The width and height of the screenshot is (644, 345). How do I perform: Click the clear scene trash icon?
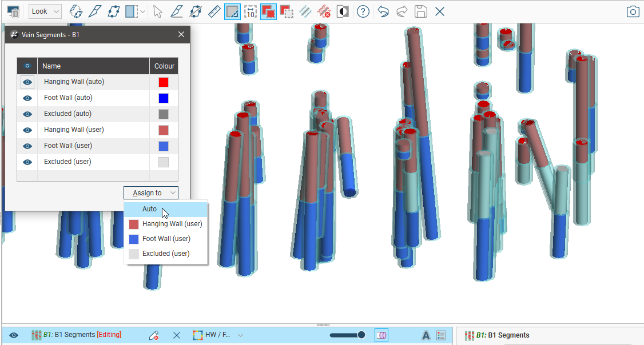(x=14, y=11)
